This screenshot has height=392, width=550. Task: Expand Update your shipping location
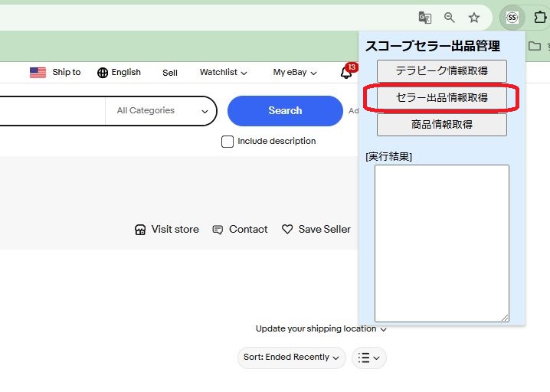[321, 329]
